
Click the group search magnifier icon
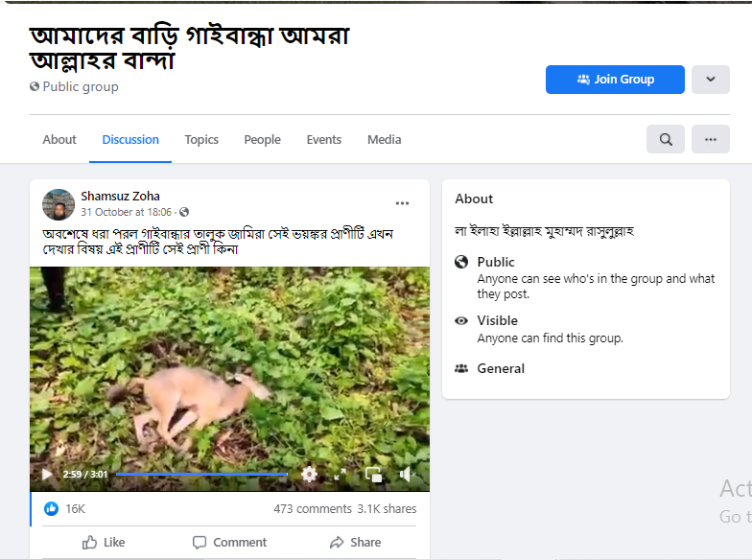(x=666, y=140)
